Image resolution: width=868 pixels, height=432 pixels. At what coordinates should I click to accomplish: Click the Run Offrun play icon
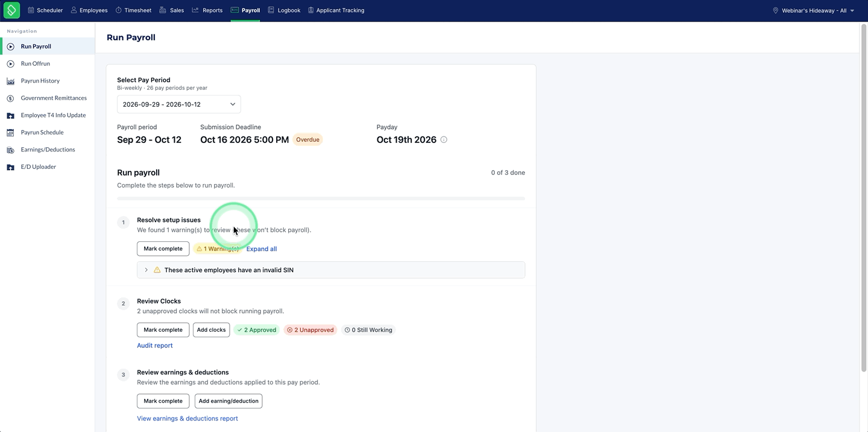pyautogui.click(x=10, y=63)
